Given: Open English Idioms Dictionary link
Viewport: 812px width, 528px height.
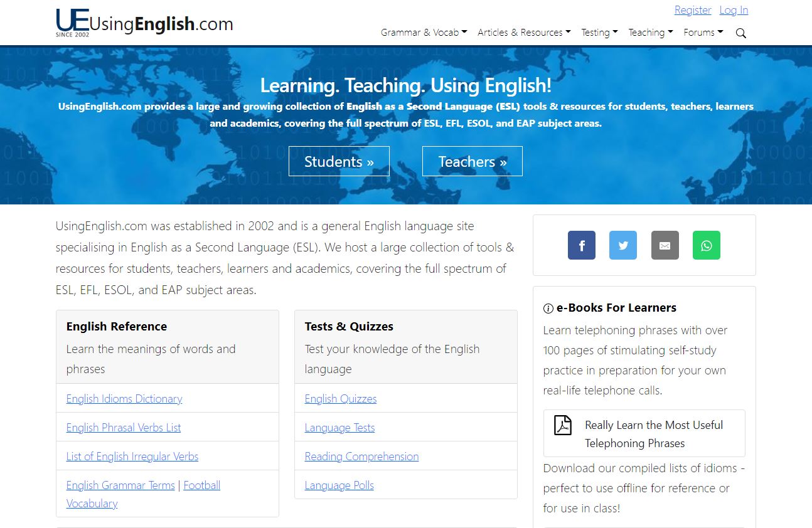Looking at the screenshot, I should pos(124,399).
